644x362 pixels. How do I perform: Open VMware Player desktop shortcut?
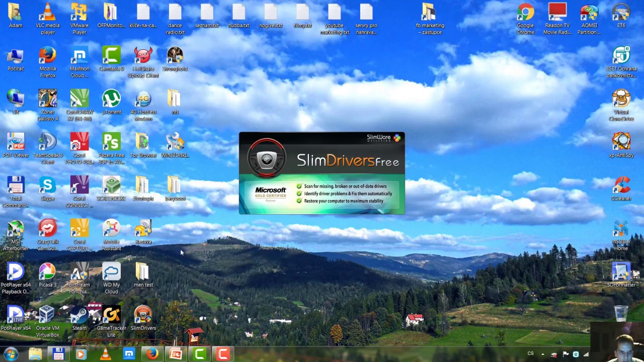pos(79,19)
